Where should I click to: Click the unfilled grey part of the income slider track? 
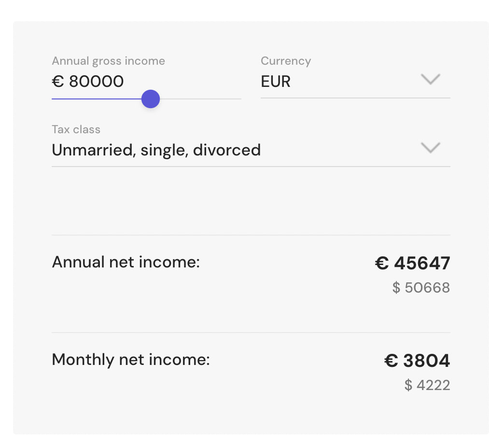click(x=200, y=99)
